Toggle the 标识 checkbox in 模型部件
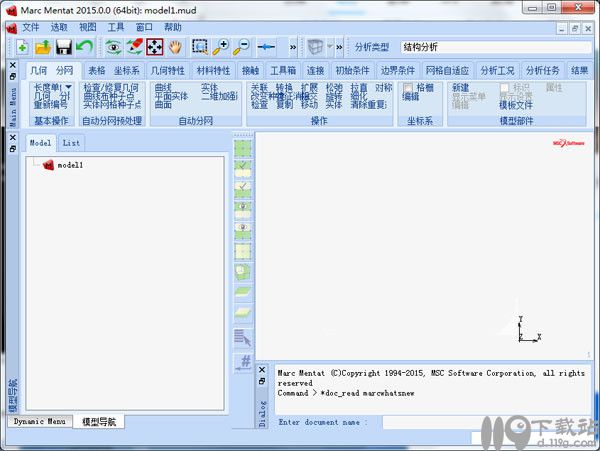 (x=504, y=88)
